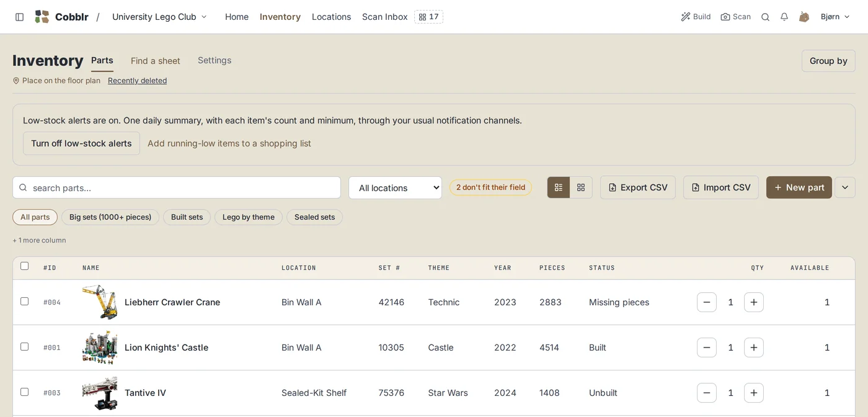Image resolution: width=868 pixels, height=417 pixels.
Task: Click Bjørn's avatar picture
Action: point(804,17)
